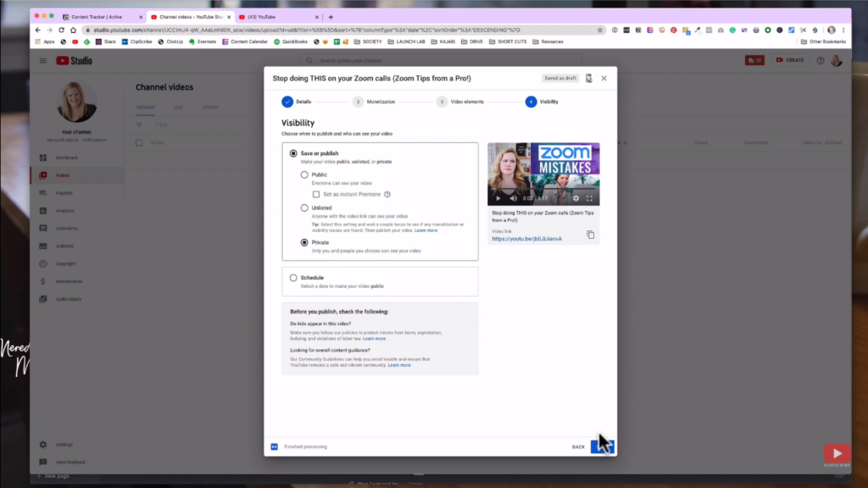Open Learn more about Community Guidelines

pos(399,365)
